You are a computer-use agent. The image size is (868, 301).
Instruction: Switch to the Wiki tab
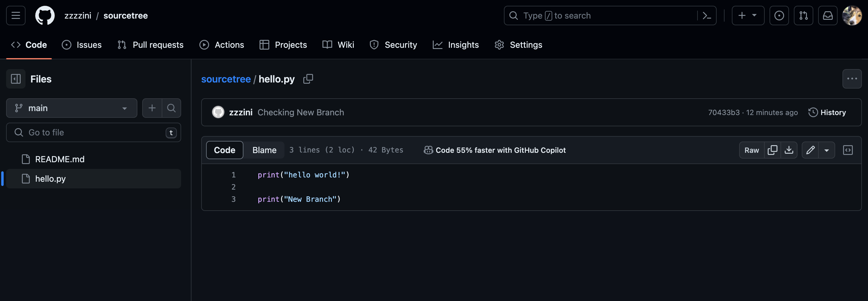pos(338,44)
